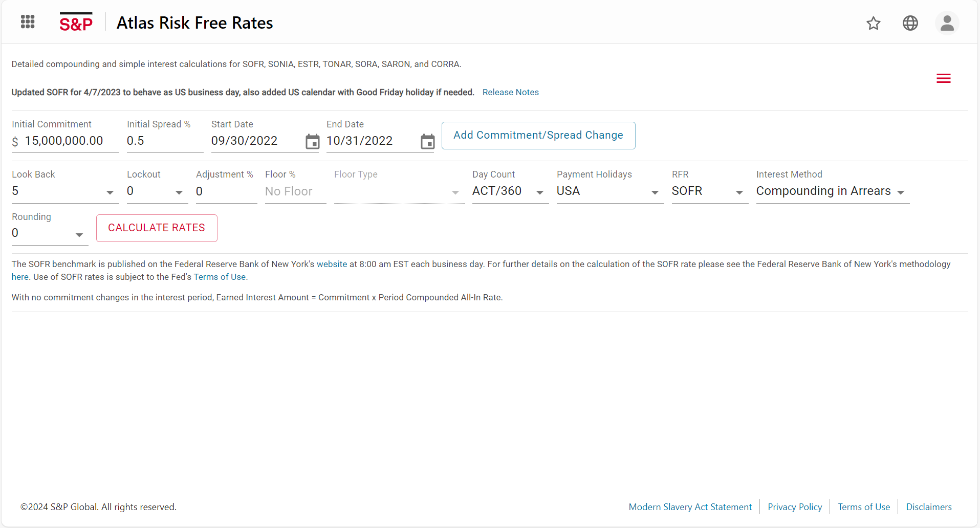The width and height of the screenshot is (980, 528).
Task: Open the End Date calendar picker
Action: (x=428, y=141)
